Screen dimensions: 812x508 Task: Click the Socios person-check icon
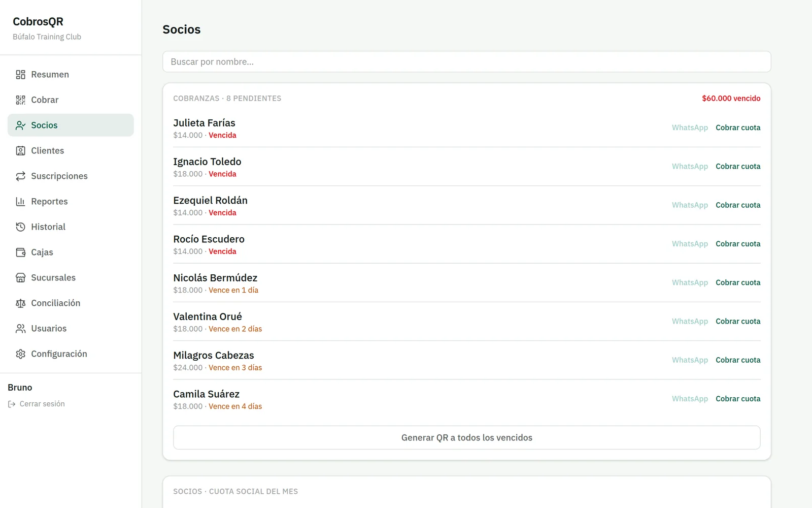pyautogui.click(x=20, y=125)
